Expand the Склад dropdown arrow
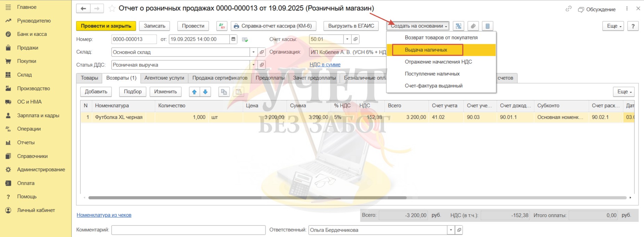 pos(254,52)
